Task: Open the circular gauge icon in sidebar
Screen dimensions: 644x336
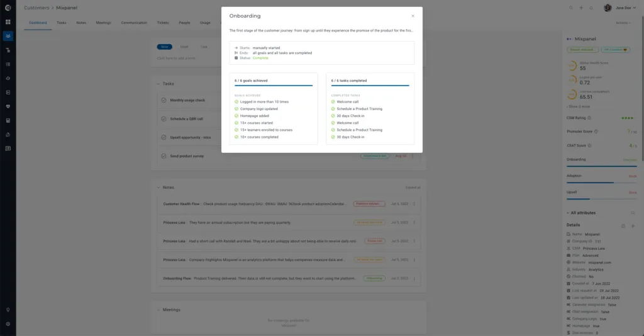Action: pyautogui.click(x=8, y=78)
